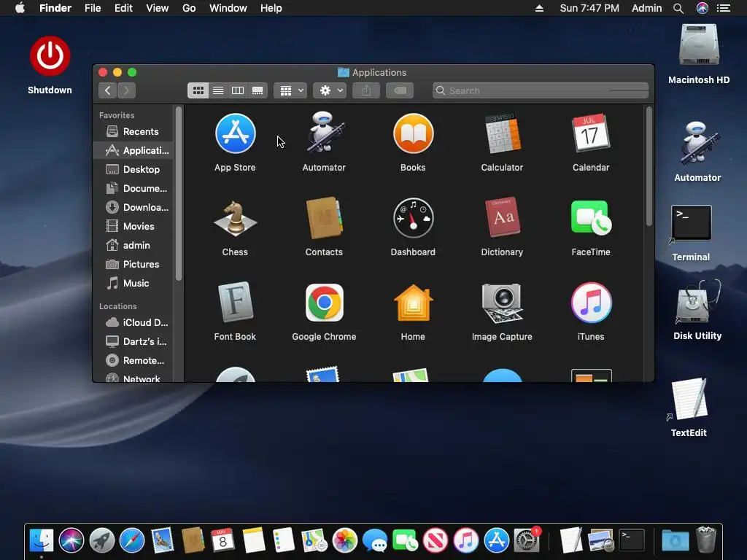Viewport: 747px width, 560px height.
Task: Select Remote Disc in the sidebar
Action: point(133,360)
